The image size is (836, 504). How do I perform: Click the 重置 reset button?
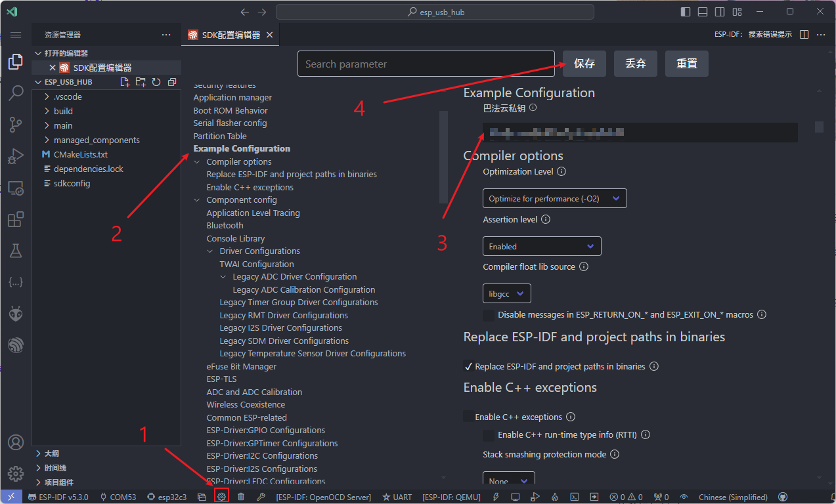pyautogui.click(x=687, y=64)
